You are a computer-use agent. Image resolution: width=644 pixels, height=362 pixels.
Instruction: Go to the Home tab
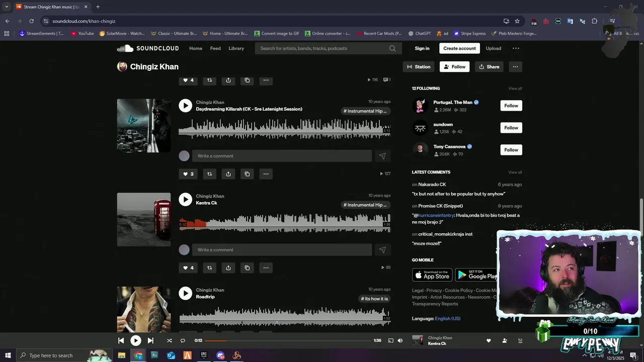(196, 48)
